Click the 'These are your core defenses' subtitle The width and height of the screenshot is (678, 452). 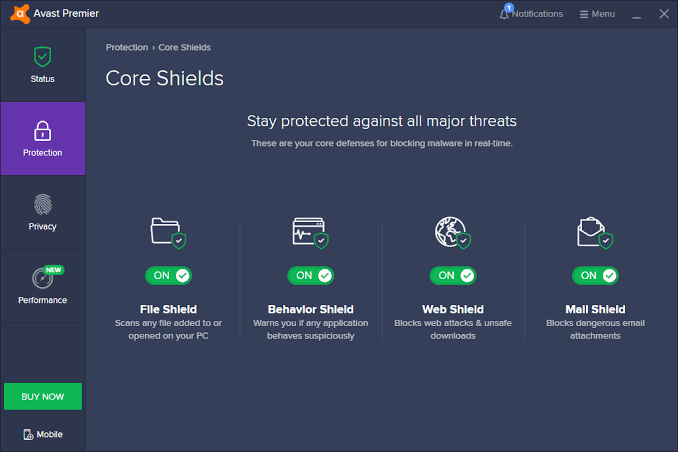pyautogui.click(x=382, y=143)
